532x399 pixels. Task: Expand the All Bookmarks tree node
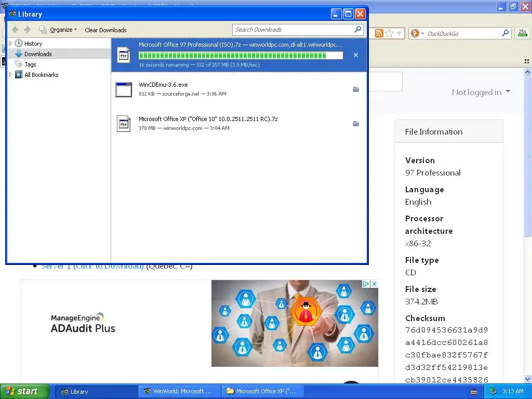(x=10, y=75)
